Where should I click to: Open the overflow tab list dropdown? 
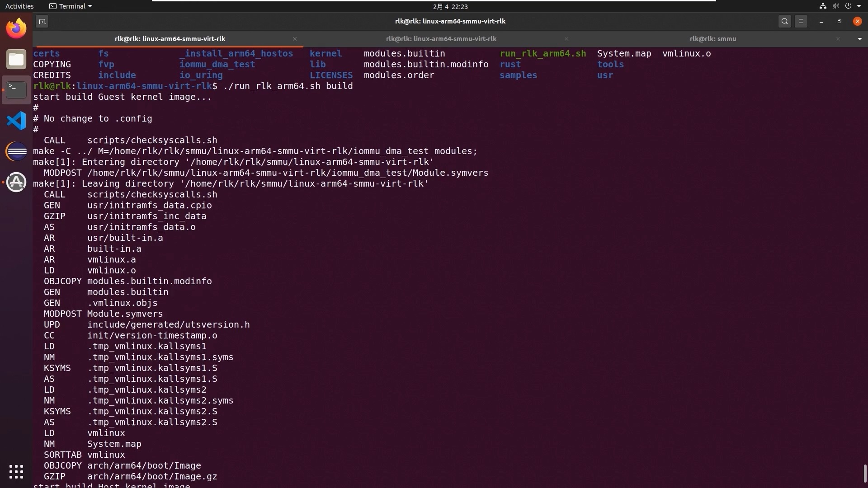860,39
